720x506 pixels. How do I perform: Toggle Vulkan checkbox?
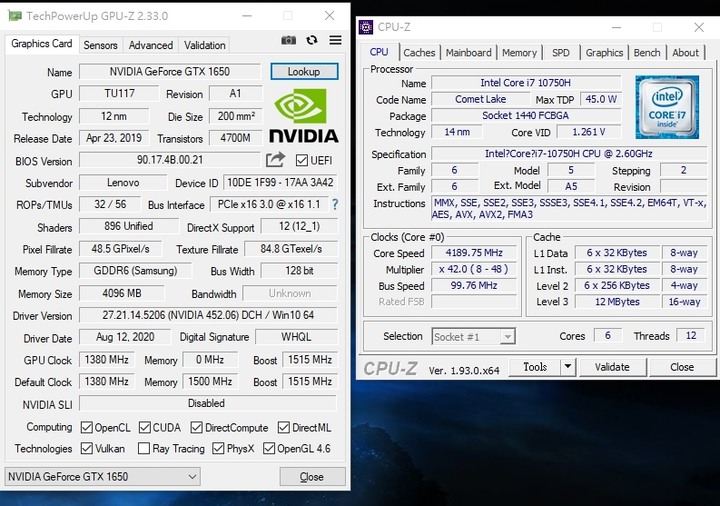(86, 448)
